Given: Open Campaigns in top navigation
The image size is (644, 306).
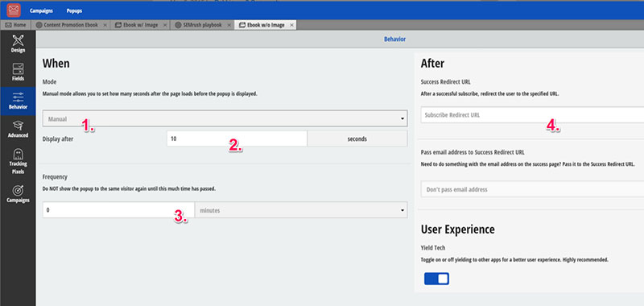Looking at the screenshot, I should pos(41,10).
